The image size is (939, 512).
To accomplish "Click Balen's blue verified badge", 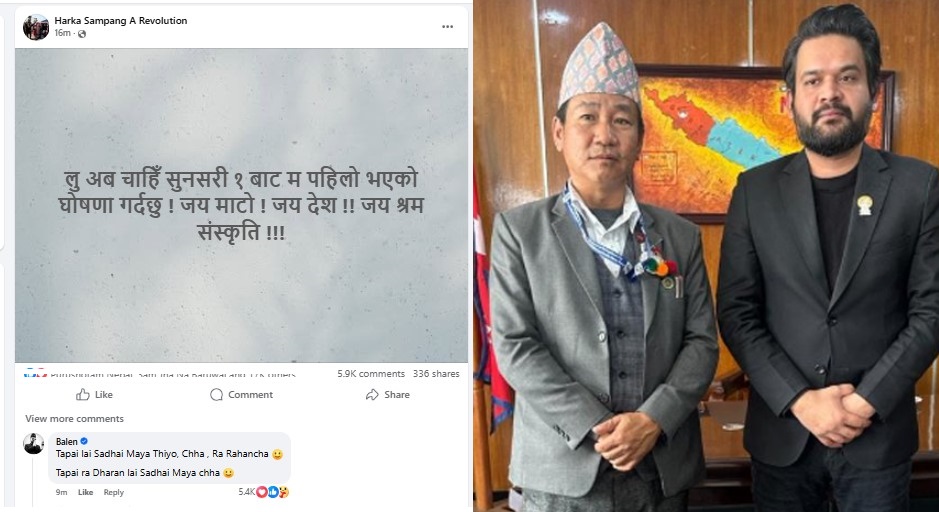I will (84, 441).
